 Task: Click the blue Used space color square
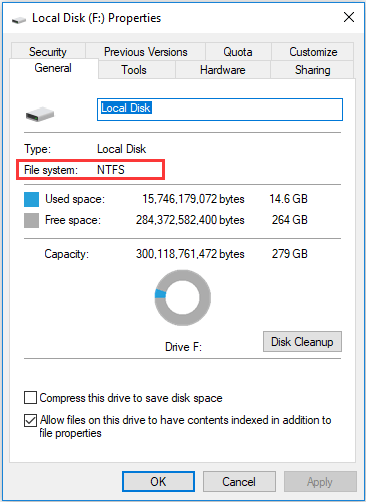pos(31,199)
